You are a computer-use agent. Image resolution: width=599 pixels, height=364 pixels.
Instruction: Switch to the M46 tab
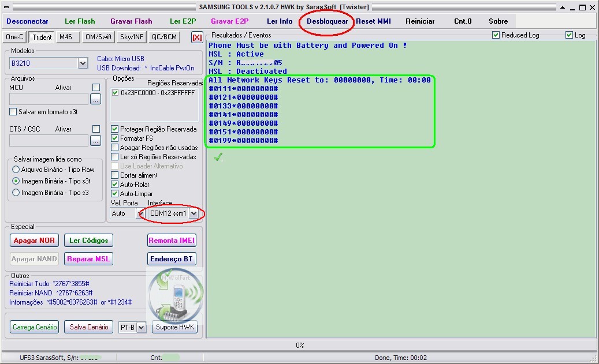click(67, 37)
